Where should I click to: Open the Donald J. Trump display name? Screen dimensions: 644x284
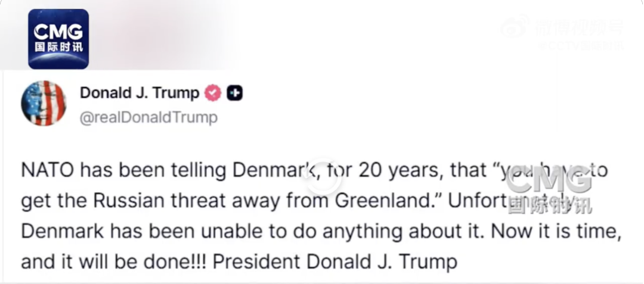click(x=140, y=93)
